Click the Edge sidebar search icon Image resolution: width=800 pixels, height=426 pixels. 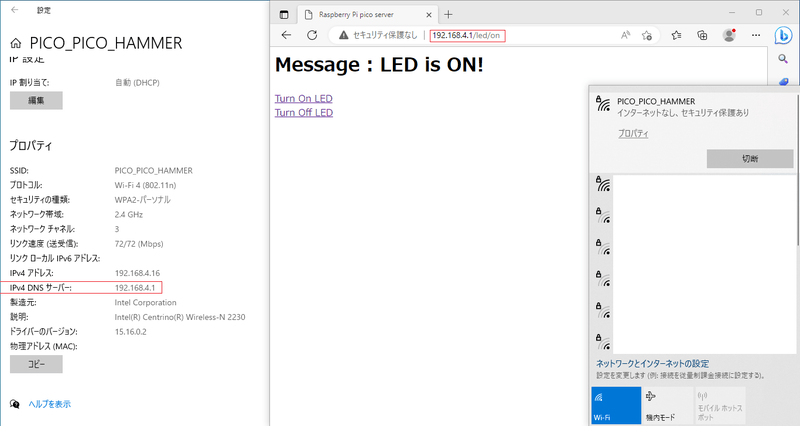[x=784, y=60]
